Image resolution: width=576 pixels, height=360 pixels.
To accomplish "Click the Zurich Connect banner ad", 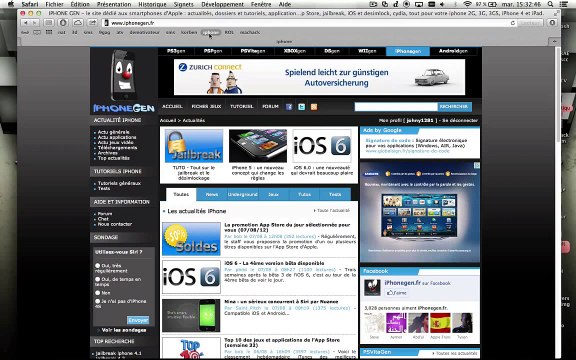I will (x=319, y=77).
